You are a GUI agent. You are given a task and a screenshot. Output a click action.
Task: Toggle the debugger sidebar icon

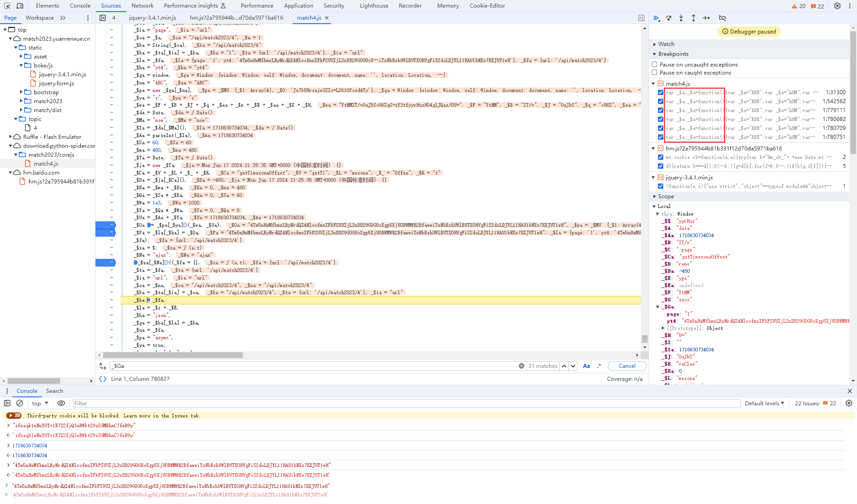641,18
